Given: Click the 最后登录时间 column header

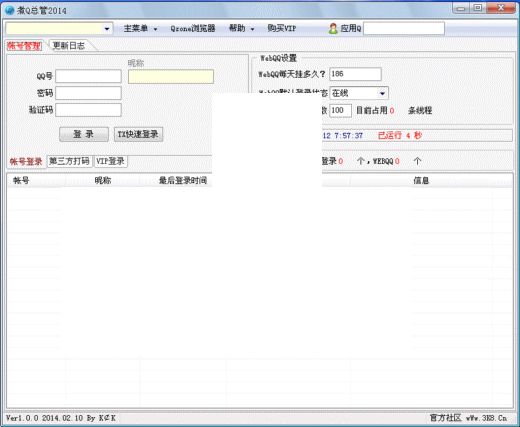Looking at the screenshot, I should (183, 181).
